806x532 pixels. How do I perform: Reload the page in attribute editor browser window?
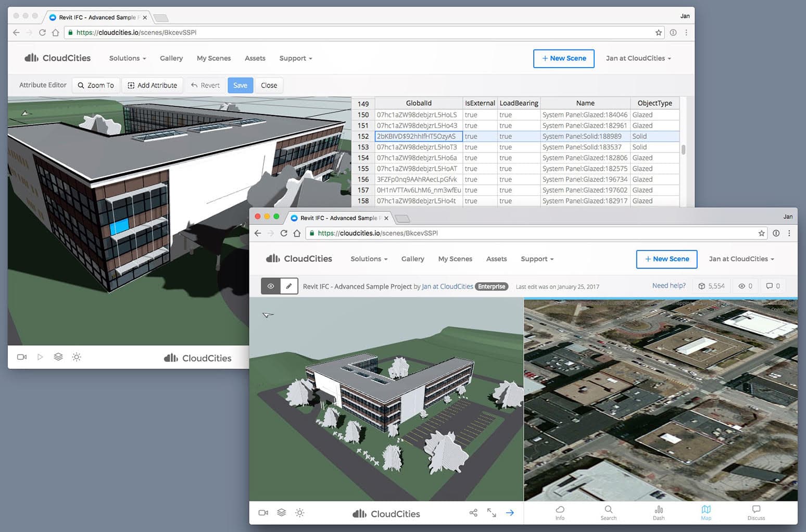[42, 32]
